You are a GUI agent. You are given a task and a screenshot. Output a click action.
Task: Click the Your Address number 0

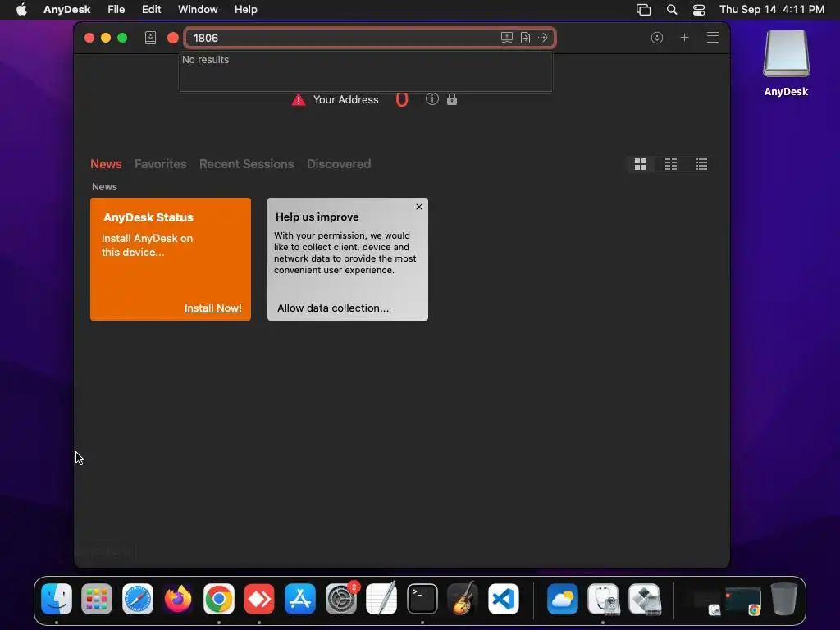pos(402,99)
